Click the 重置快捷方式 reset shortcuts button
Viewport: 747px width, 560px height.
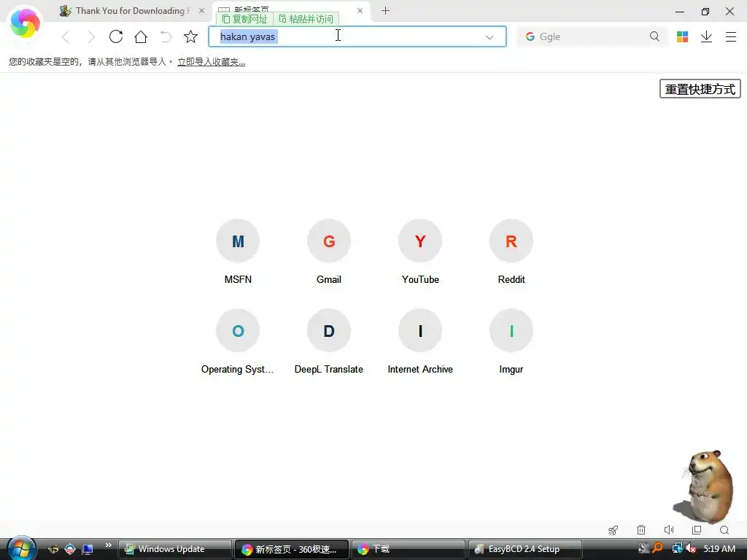coord(700,89)
